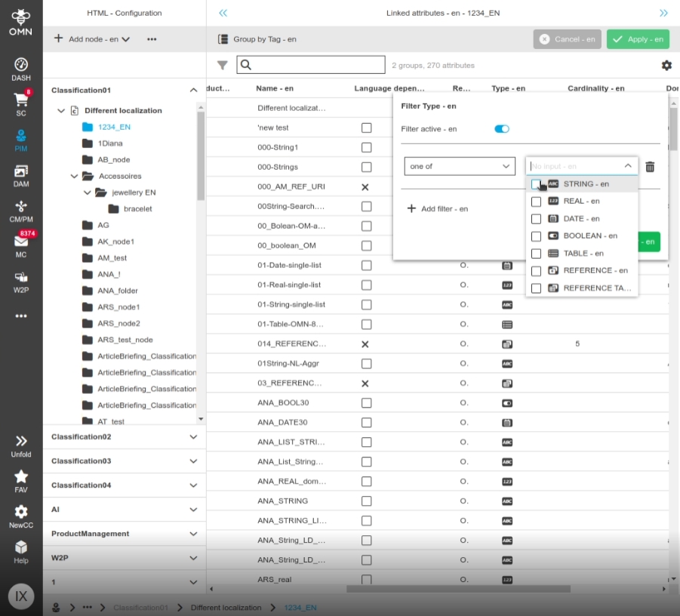680x616 pixels.
Task: Expand panel with right double chevron
Action: tap(663, 13)
